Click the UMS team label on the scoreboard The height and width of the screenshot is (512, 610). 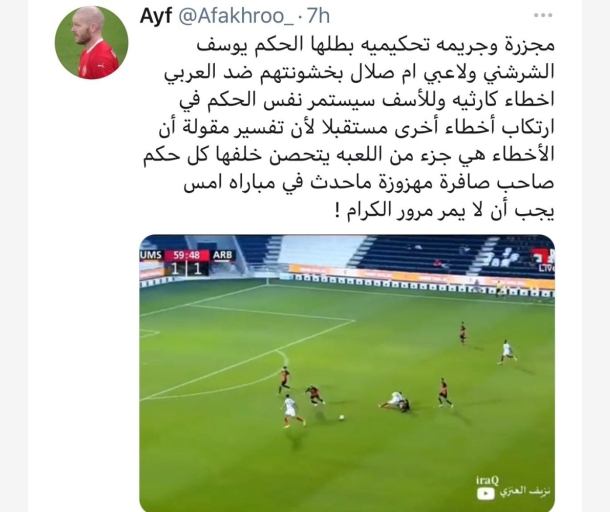point(151,255)
